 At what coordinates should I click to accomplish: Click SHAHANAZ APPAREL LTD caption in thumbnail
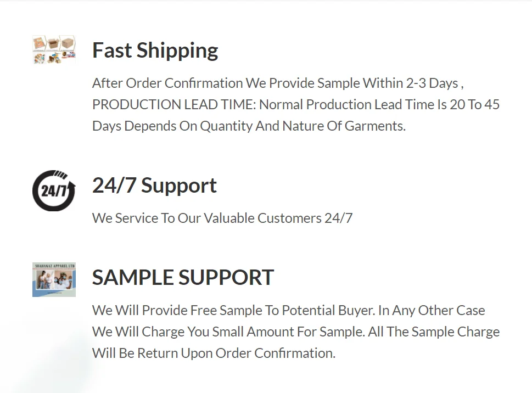[54, 266]
